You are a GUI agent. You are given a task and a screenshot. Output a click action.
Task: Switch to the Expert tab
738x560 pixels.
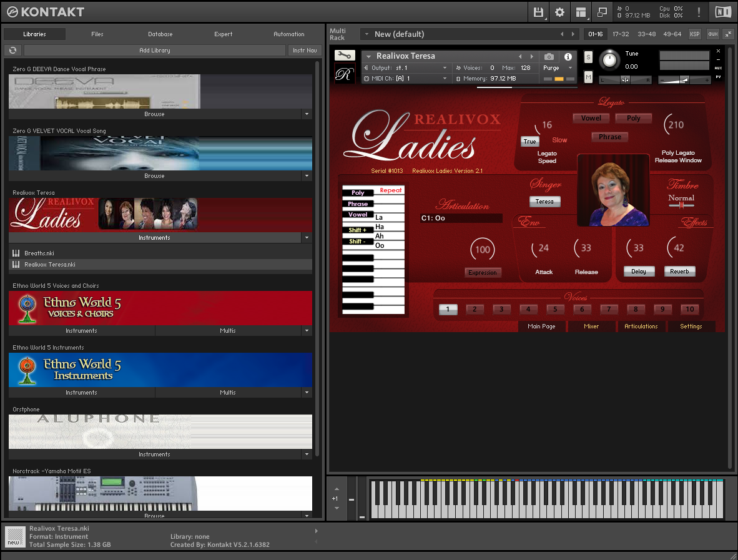[x=224, y=34]
